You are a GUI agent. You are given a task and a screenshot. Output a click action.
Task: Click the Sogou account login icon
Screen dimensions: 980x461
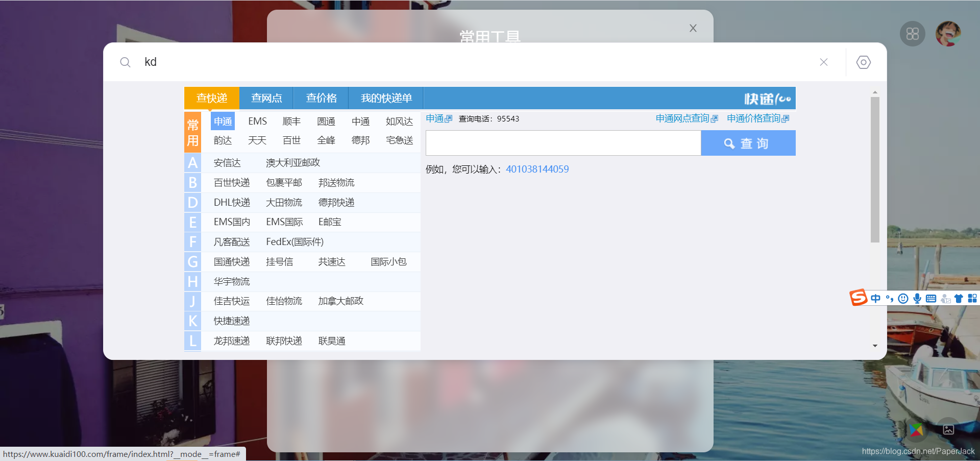click(x=945, y=298)
